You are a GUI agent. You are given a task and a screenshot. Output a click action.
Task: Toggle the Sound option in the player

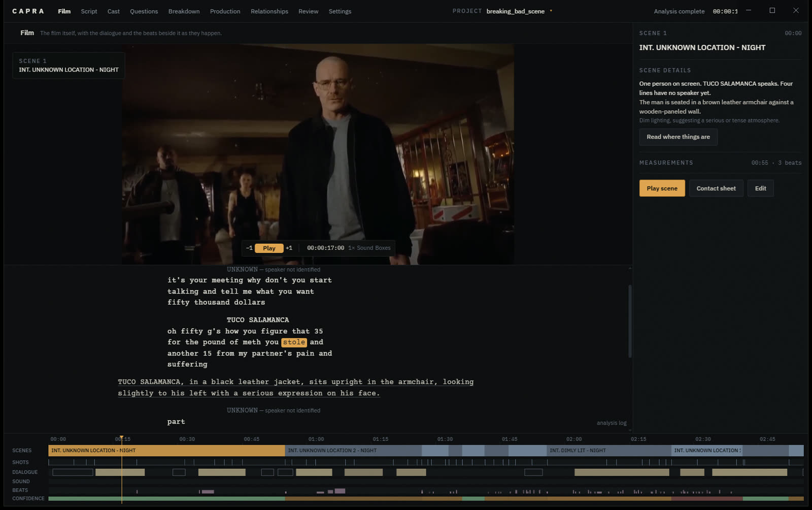(365, 248)
